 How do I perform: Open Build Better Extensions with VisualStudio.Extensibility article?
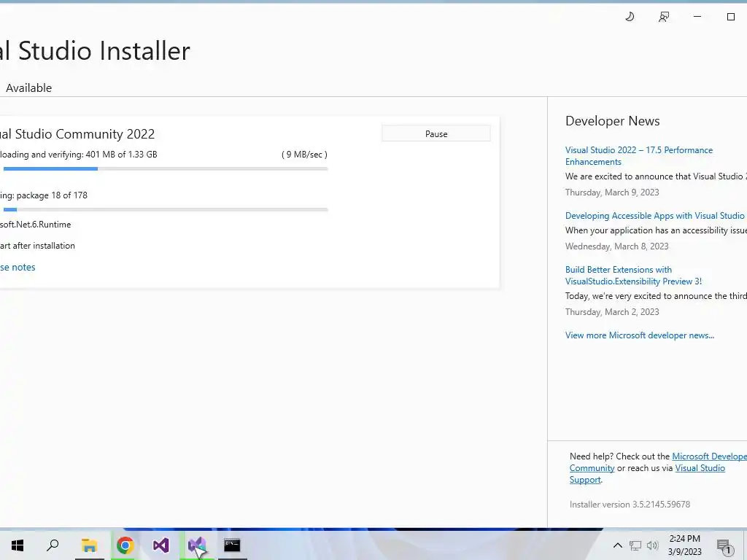[x=633, y=275]
